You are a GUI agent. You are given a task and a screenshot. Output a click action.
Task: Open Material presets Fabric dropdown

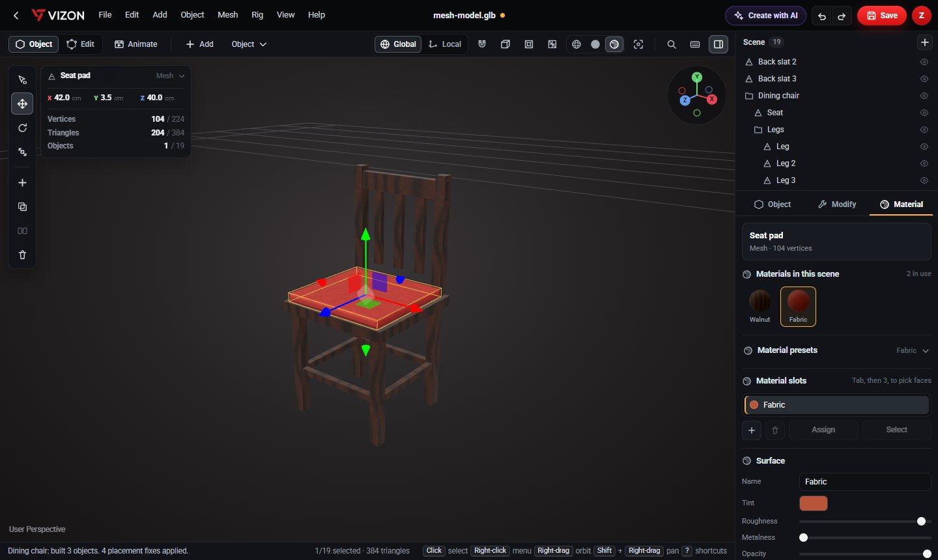point(913,350)
